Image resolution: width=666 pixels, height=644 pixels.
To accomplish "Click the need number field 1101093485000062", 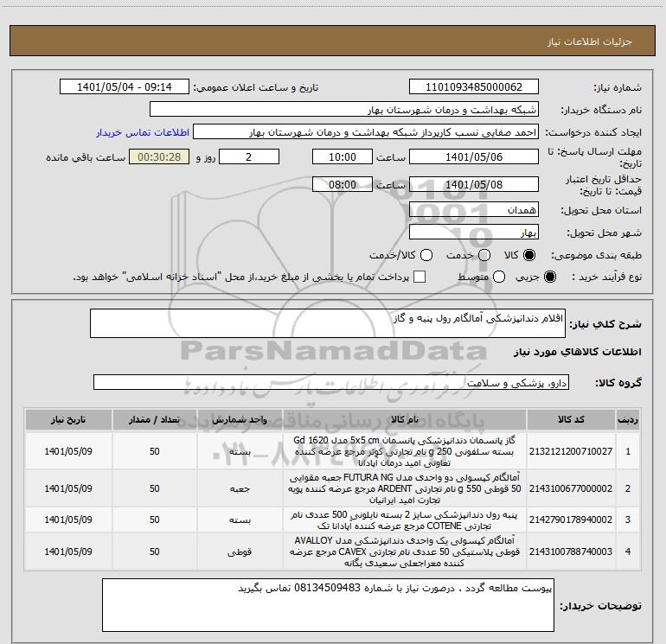I will coord(474,87).
